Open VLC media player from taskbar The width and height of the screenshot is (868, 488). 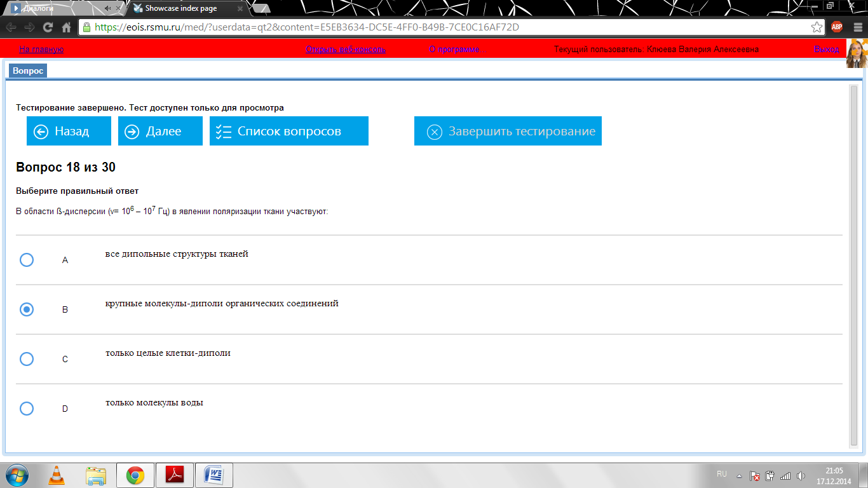pyautogui.click(x=57, y=475)
